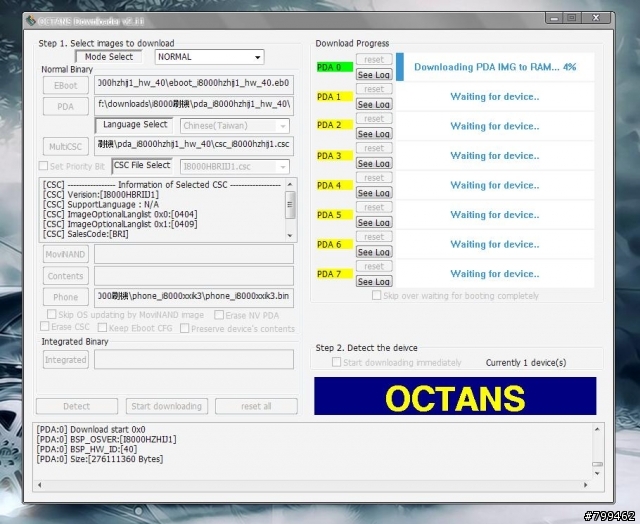Click the OCTANS blue banner
The width and height of the screenshot is (640, 524).
[x=455, y=396]
